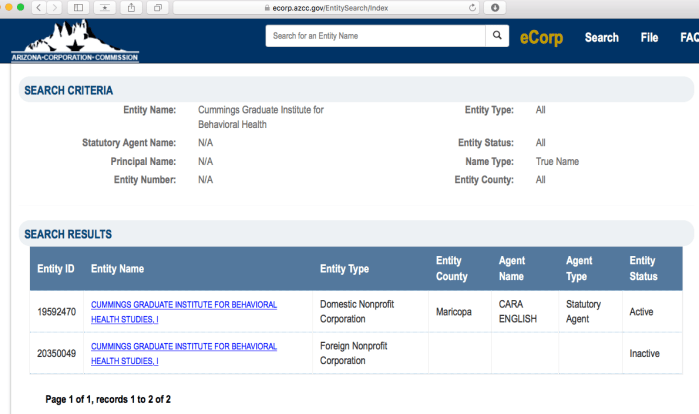Click the eCorp brand link

pyautogui.click(x=541, y=38)
